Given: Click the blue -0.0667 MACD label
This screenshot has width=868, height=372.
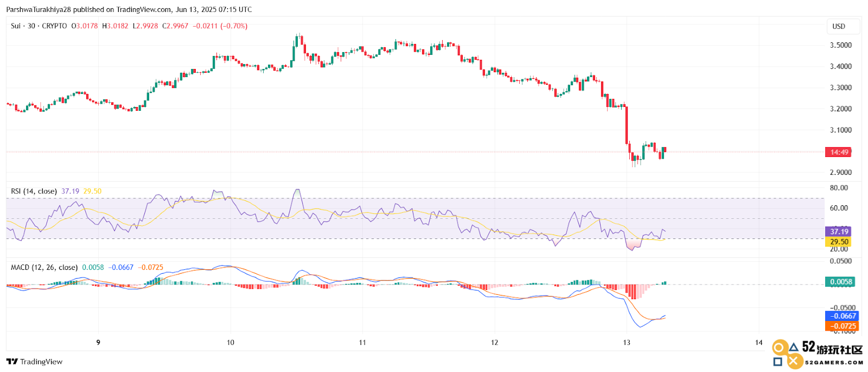Looking at the screenshot, I should pos(842,316).
